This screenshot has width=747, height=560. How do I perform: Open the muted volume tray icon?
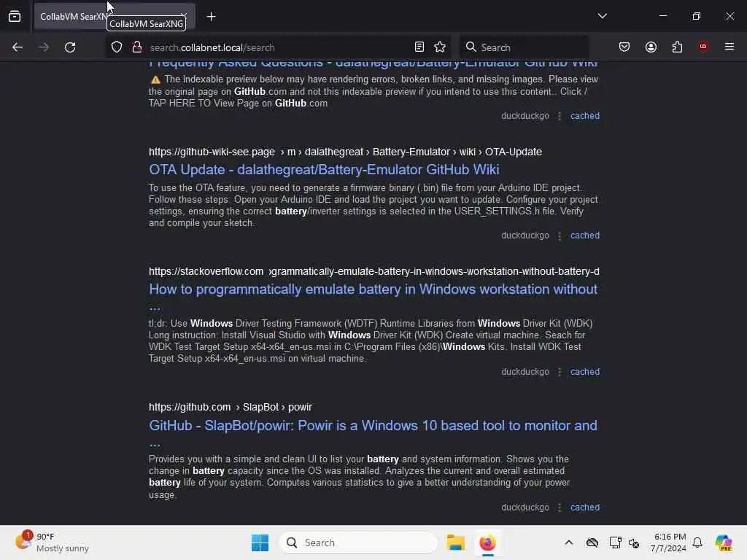[634, 542]
